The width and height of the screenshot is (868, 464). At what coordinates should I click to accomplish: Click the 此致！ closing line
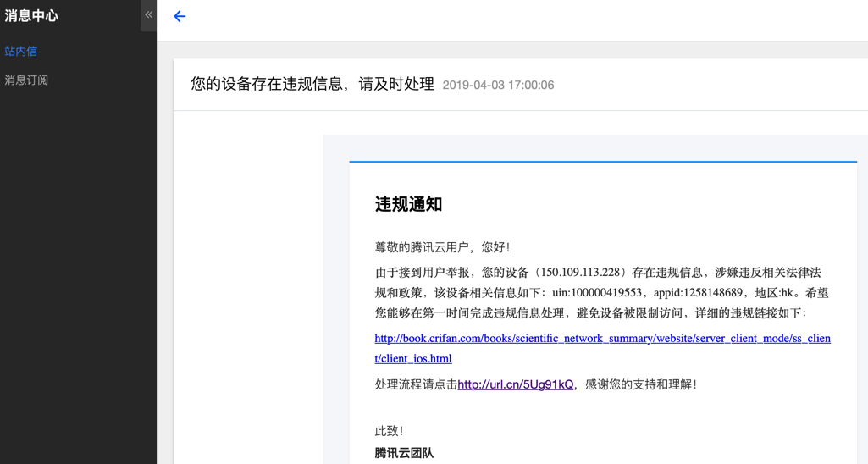point(390,431)
